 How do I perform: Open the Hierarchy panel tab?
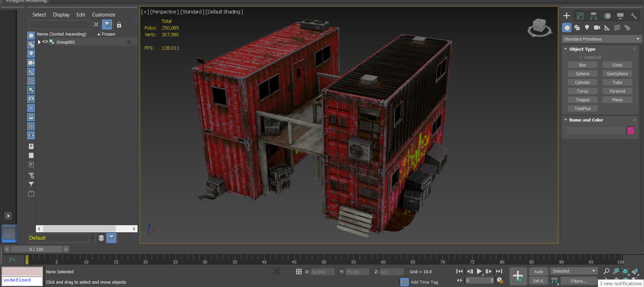click(x=594, y=16)
